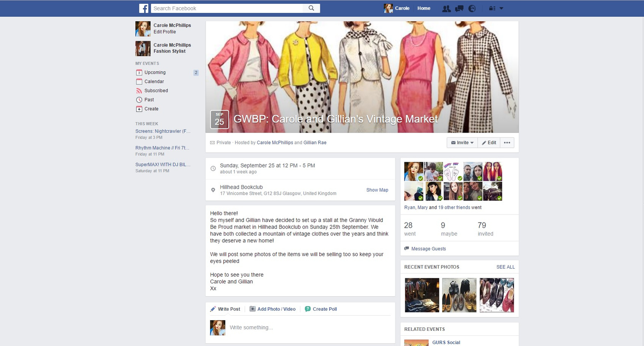Click the Message Guests chat icon
Screen dimensions: 644x346
click(x=407, y=249)
